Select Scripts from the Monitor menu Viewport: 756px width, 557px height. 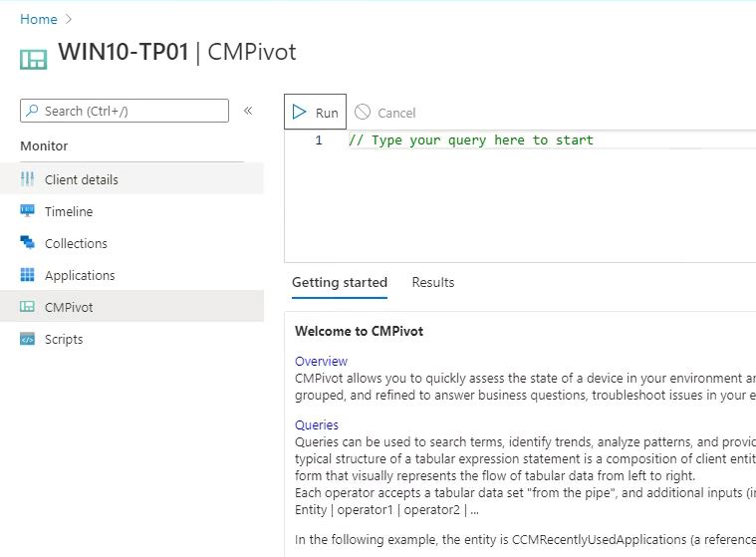pyautogui.click(x=64, y=339)
